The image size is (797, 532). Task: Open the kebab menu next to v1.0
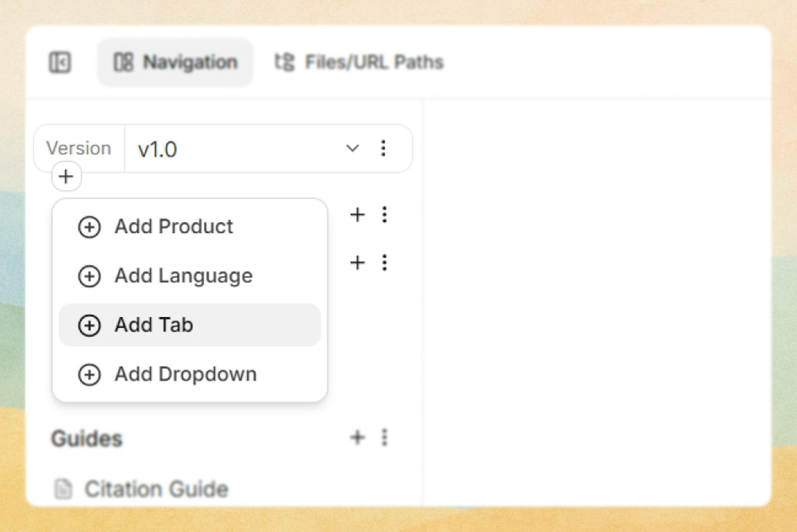tap(383, 149)
